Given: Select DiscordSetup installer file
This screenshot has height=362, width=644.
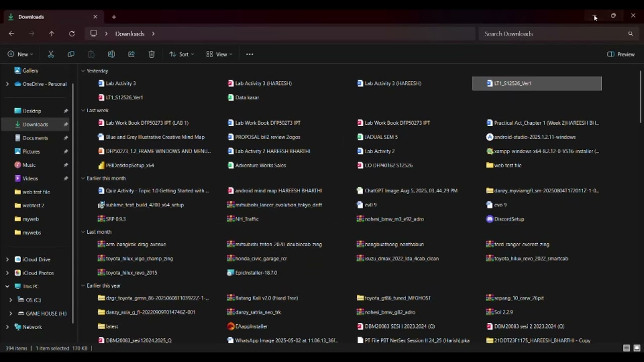Looking at the screenshot, I should pos(505,219).
